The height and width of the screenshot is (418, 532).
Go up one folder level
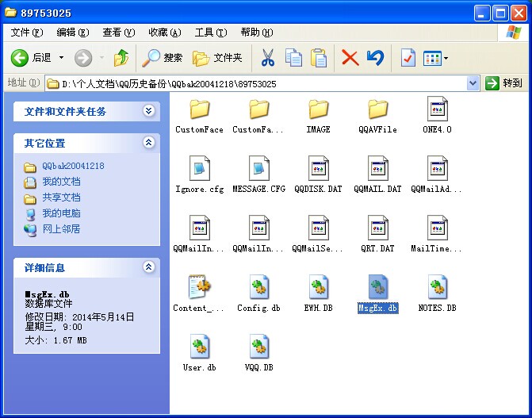click(x=121, y=58)
